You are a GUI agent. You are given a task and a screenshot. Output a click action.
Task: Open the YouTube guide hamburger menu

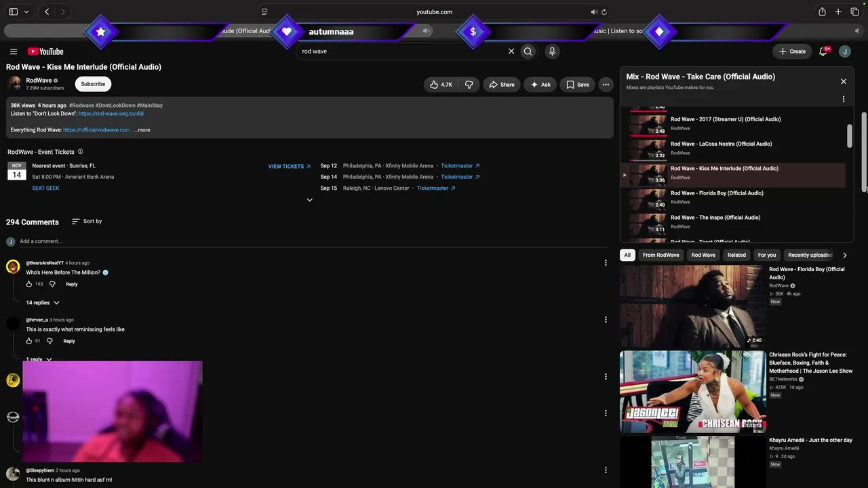coord(14,52)
